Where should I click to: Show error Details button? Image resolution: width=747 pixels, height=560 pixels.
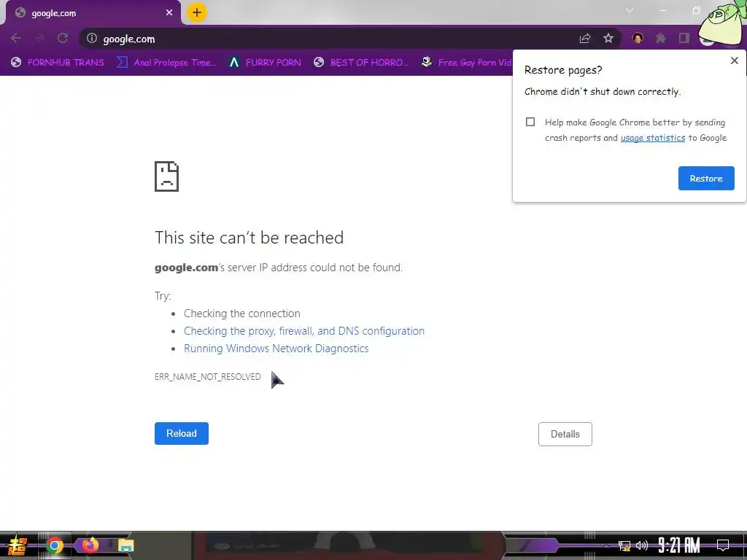pos(565,434)
